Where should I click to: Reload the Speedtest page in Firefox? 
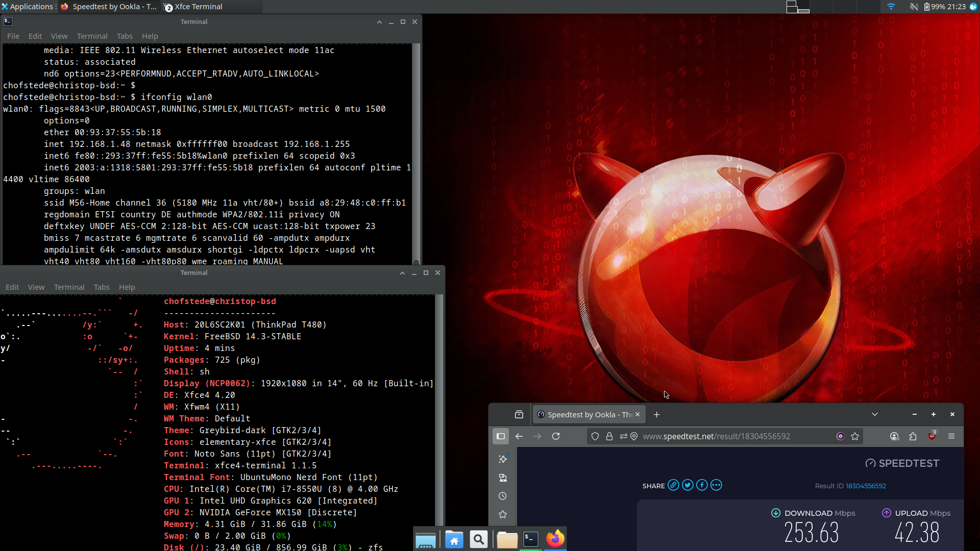(556, 436)
